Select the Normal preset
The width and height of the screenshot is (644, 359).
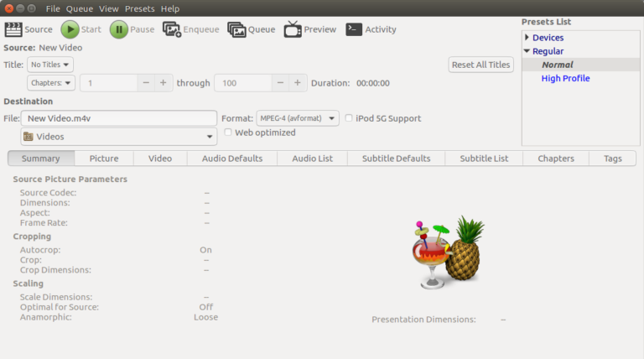pyautogui.click(x=557, y=65)
